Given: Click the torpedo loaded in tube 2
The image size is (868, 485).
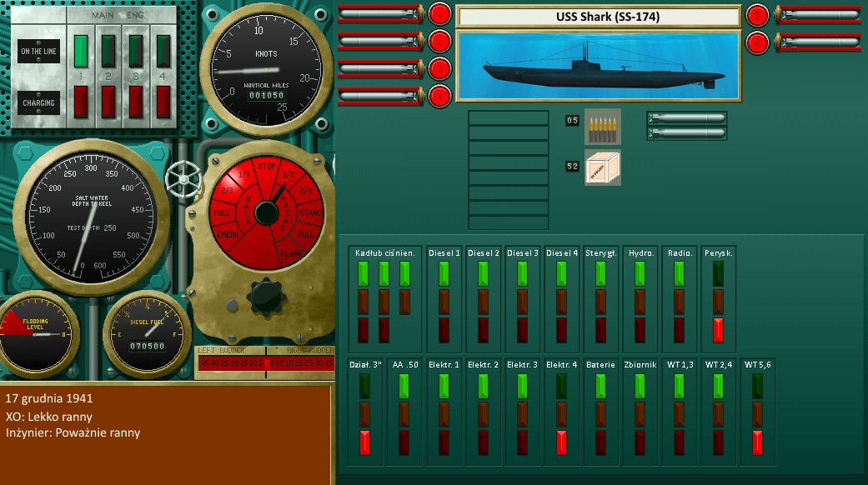Looking at the screenshot, I should [379, 41].
